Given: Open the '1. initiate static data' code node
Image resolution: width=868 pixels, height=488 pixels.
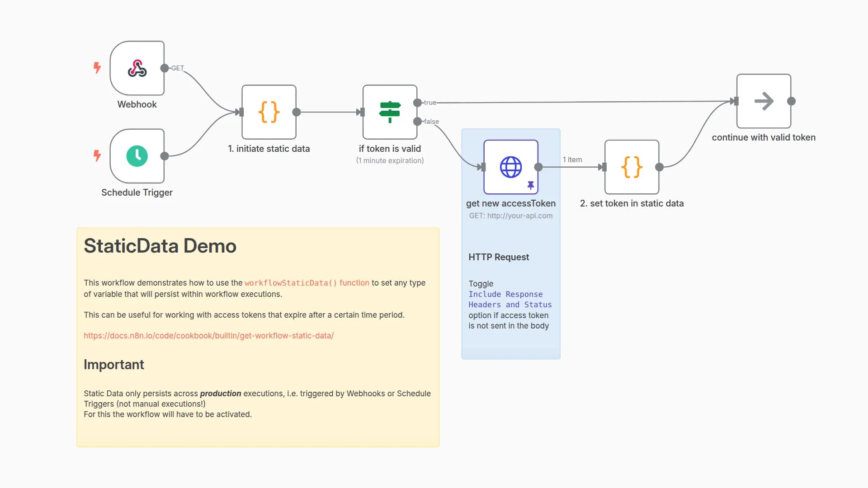Looking at the screenshot, I should (269, 112).
